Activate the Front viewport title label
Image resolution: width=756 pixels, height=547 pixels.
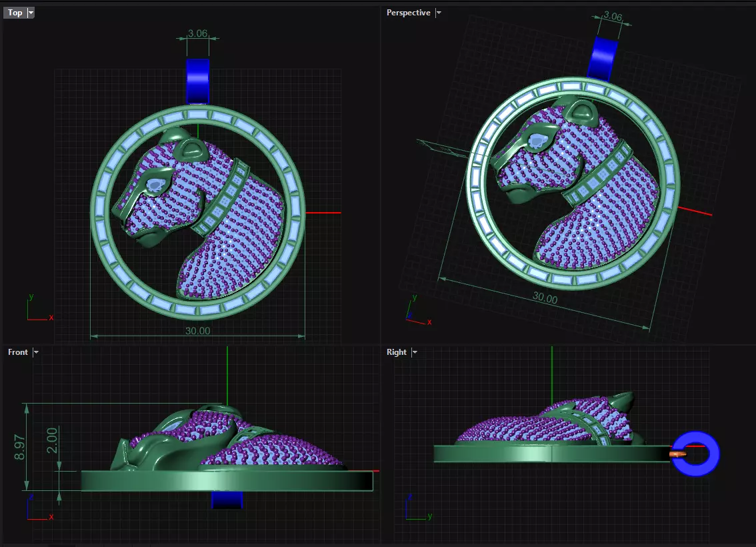tap(18, 352)
